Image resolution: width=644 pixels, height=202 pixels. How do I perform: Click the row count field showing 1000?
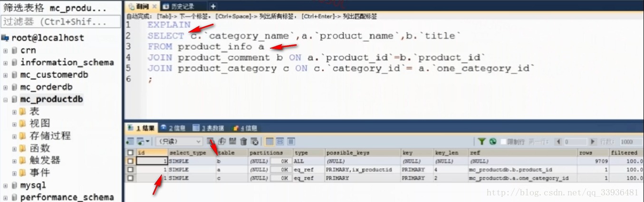coord(631,141)
